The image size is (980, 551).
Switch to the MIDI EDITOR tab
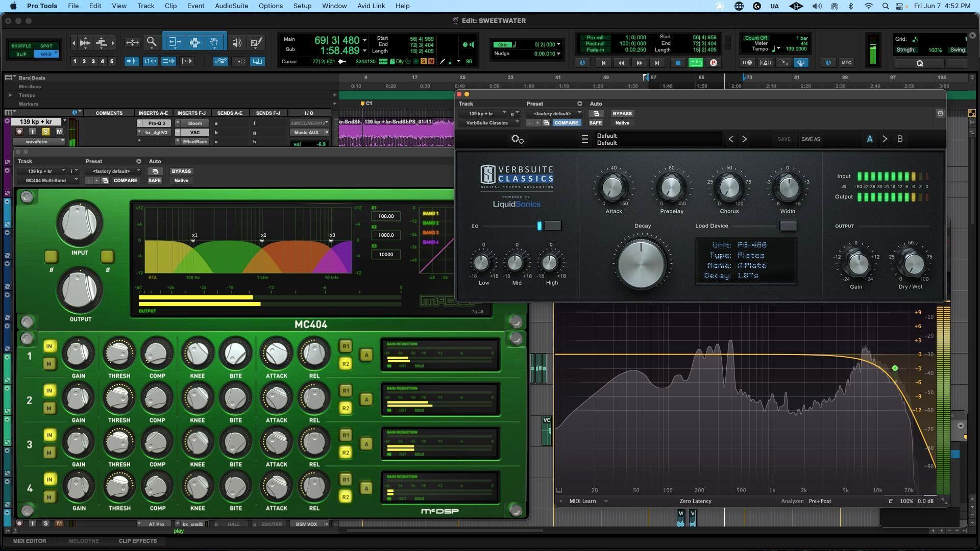tap(30, 541)
